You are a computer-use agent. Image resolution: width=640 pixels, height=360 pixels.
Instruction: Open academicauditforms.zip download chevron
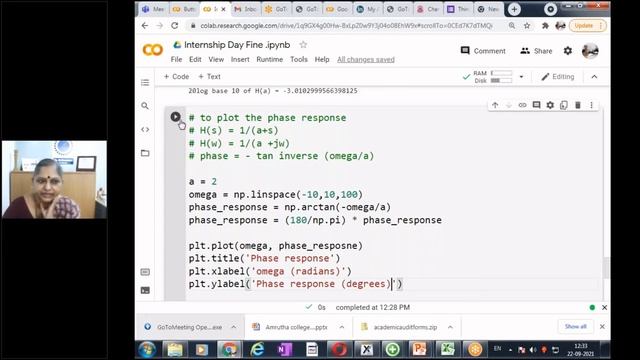tap(450, 327)
